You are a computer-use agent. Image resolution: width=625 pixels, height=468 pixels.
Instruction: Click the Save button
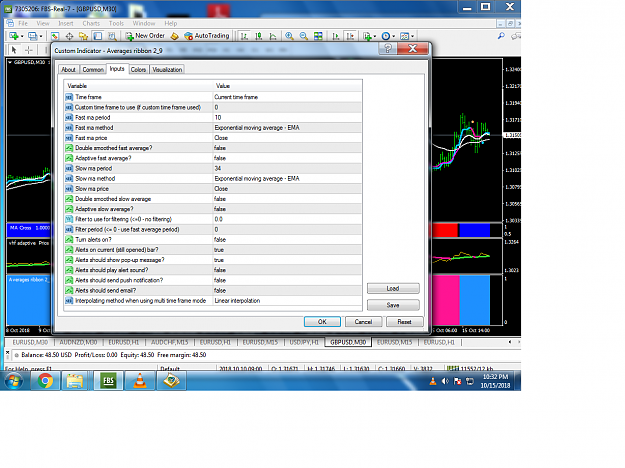click(x=393, y=305)
